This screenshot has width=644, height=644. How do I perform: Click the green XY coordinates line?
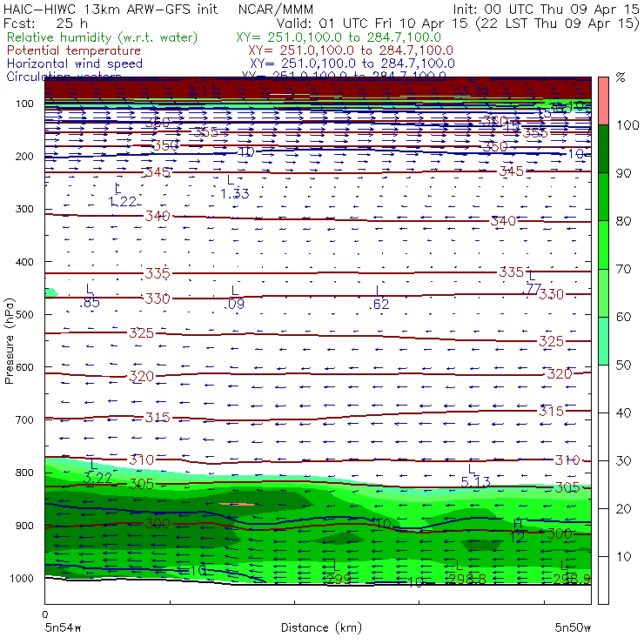coord(339,37)
